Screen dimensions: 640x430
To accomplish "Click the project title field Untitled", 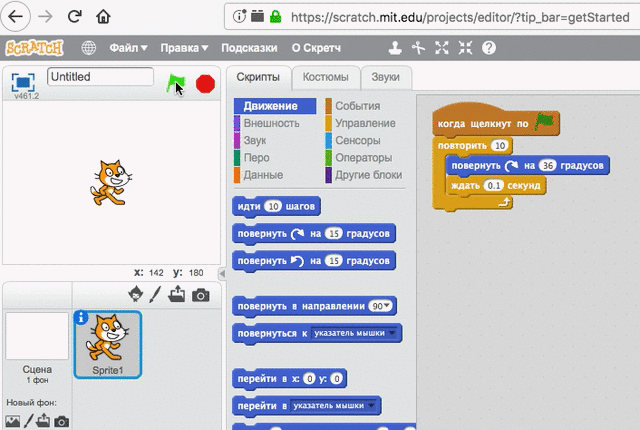I will pyautogui.click(x=100, y=77).
